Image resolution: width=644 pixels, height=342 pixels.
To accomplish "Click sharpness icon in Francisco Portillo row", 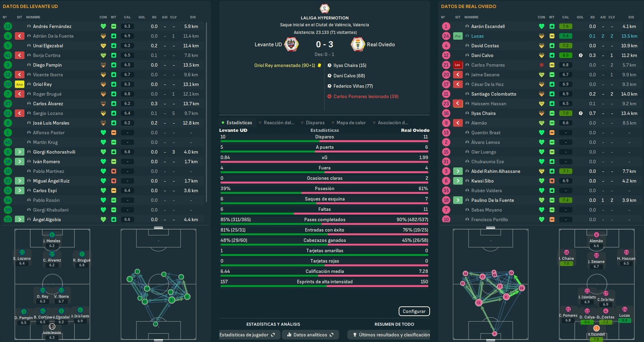I will [x=552, y=220].
